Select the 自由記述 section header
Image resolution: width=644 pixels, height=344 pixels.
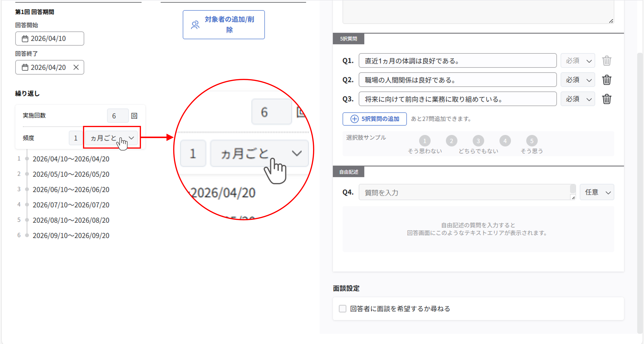click(x=348, y=171)
